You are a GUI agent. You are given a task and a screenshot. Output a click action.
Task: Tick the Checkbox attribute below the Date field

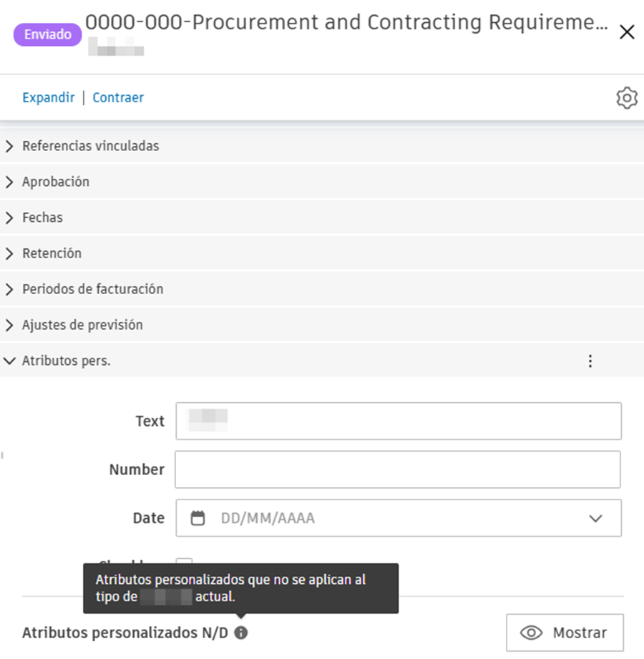tap(183, 565)
